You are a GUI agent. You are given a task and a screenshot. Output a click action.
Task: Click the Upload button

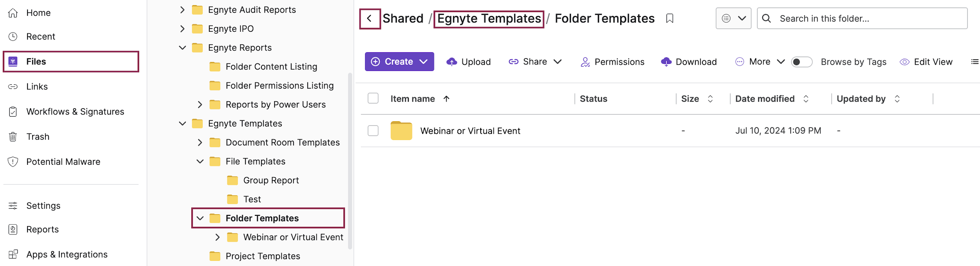point(468,62)
